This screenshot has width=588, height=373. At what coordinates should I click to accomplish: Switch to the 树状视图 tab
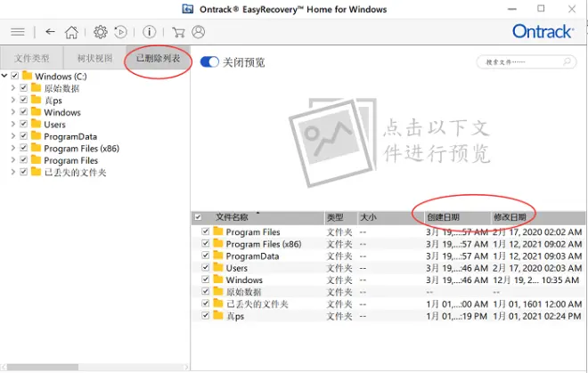click(x=94, y=58)
